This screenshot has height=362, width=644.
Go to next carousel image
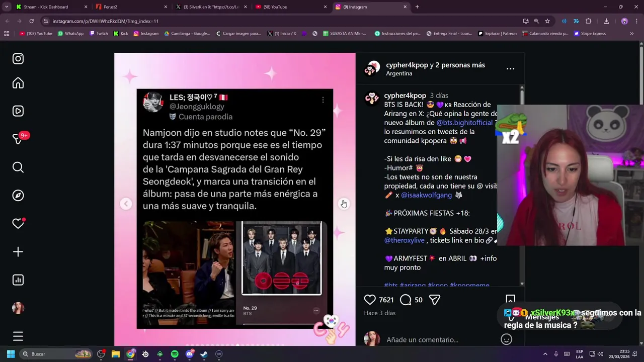coord(343,204)
